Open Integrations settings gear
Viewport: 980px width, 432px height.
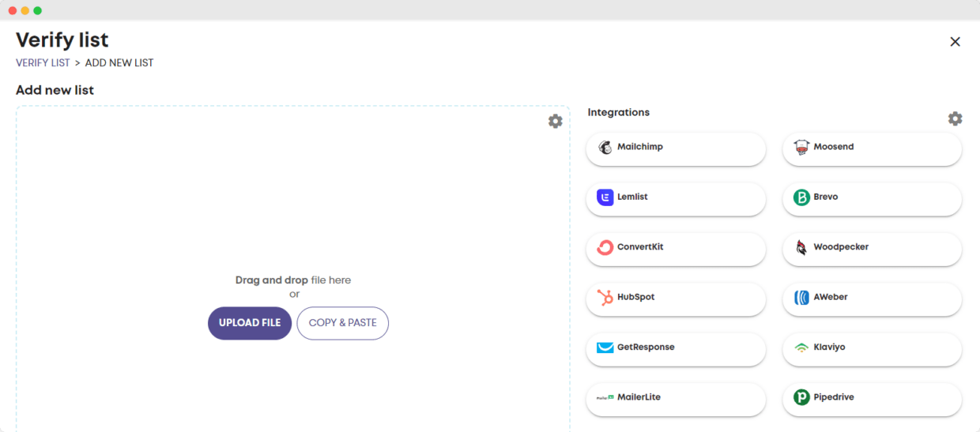point(955,118)
